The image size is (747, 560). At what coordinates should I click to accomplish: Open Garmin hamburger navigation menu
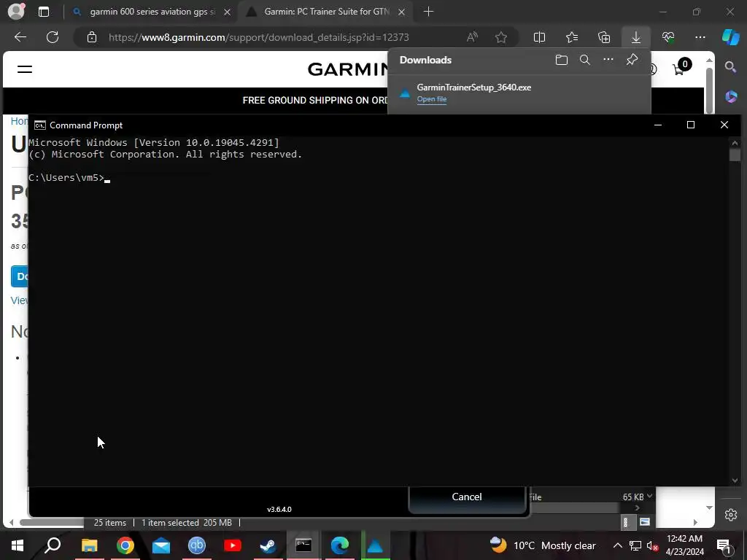point(25,69)
